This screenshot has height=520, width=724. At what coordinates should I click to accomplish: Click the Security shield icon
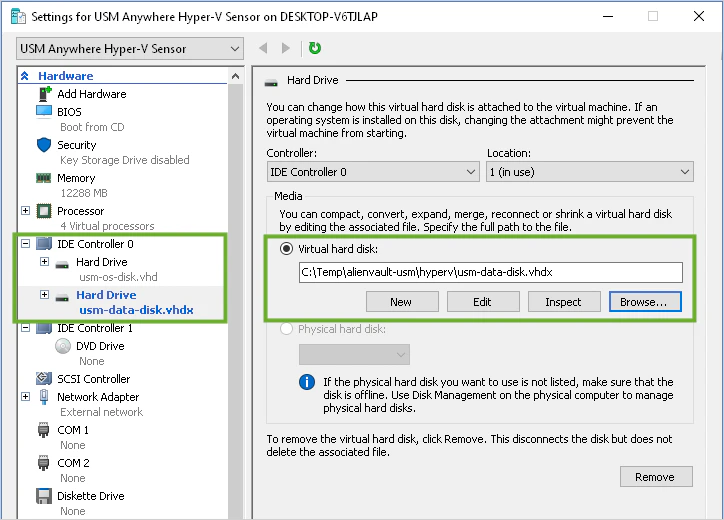tap(44, 145)
